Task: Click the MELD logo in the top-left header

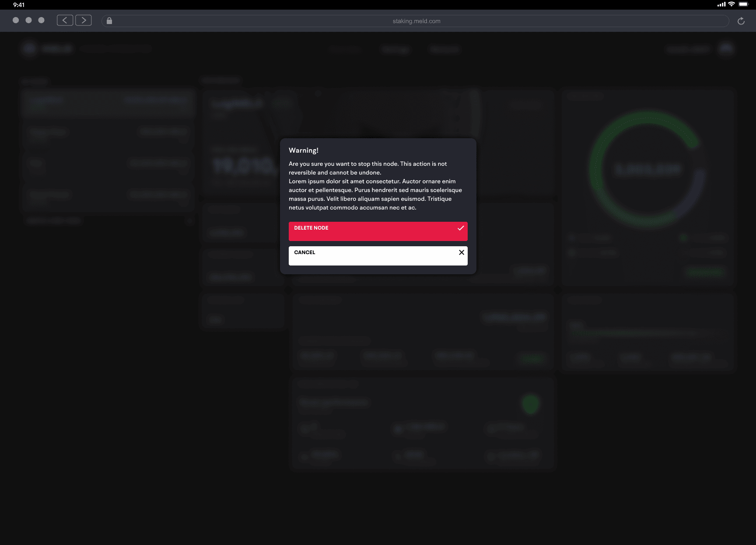Action: 29,48
